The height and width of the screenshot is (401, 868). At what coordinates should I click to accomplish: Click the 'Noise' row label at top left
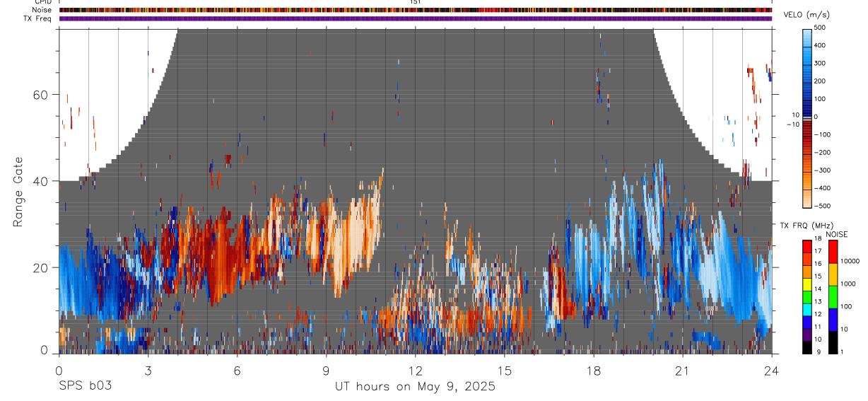coord(42,10)
